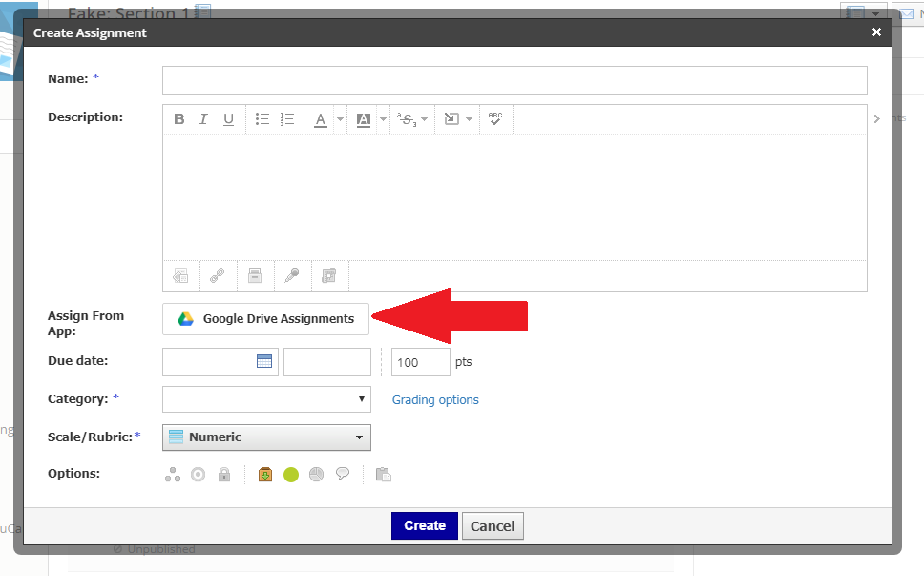Screen dimensions: 924x576
Task: Toggle underline formatting in the description toolbar
Action: (229, 119)
